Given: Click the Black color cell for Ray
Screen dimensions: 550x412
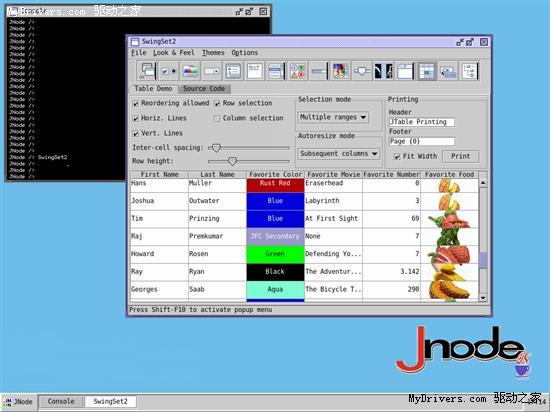Looking at the screenshot, I should [x=275, y=272].
